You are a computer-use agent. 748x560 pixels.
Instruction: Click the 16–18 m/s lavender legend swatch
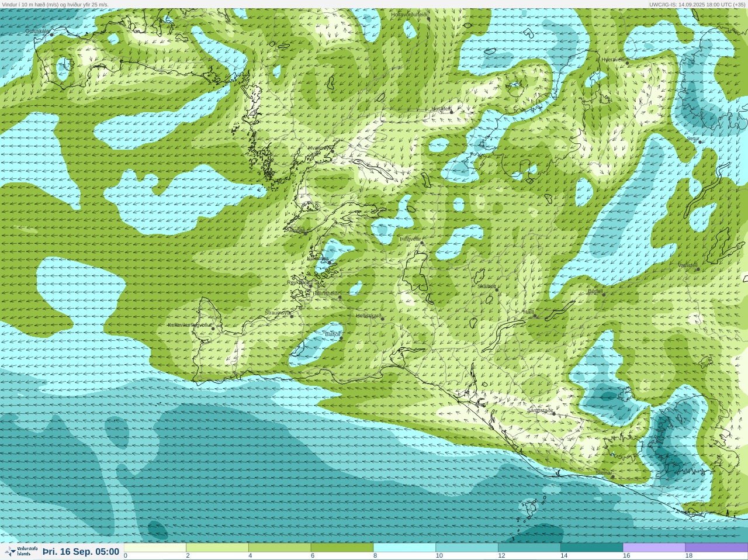[654, 548]
